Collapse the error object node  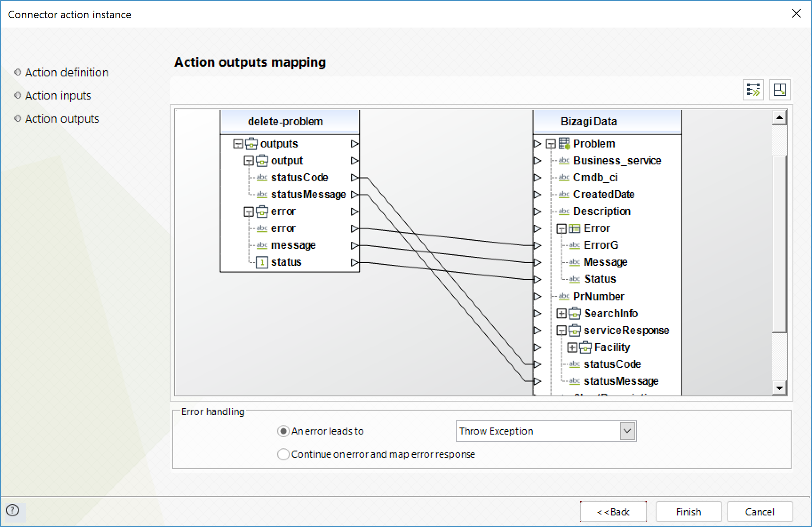(249, 212)
